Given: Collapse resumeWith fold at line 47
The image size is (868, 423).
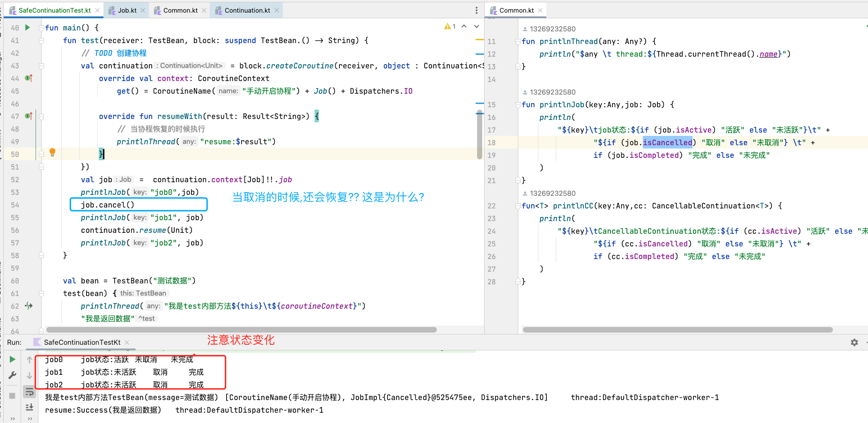Looking at the screenshot, I should 41,116.
